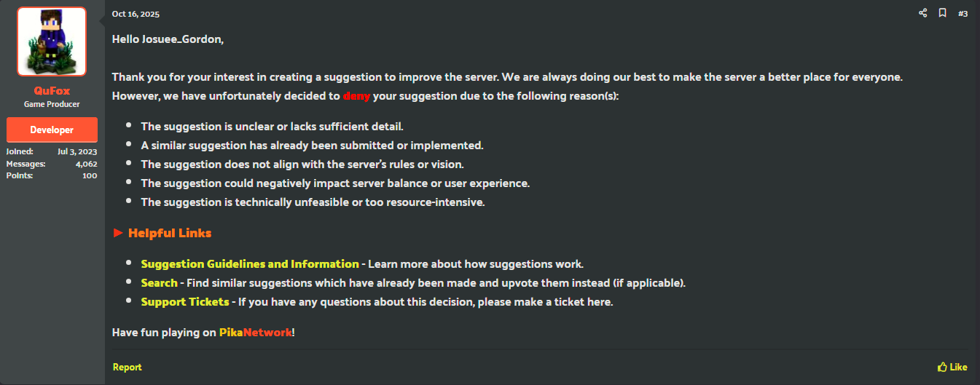Report this post
980x385 pixels.
click(x=127, y=367)
